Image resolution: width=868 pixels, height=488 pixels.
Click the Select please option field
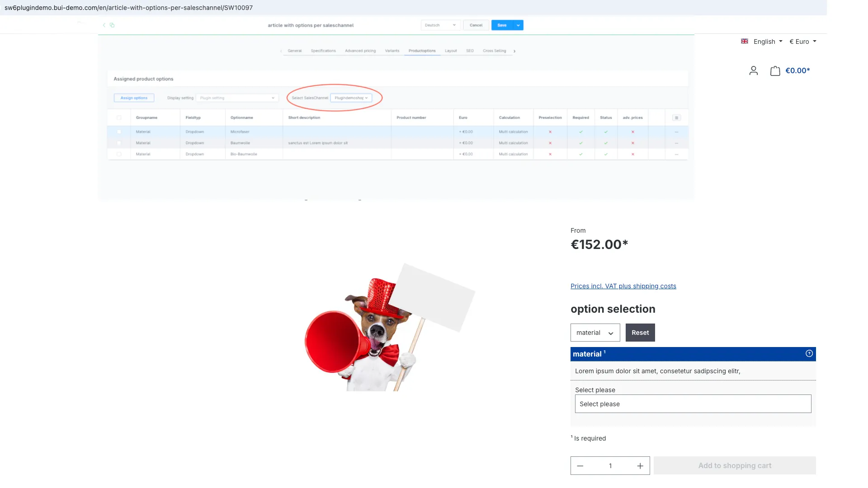(693, 404)
